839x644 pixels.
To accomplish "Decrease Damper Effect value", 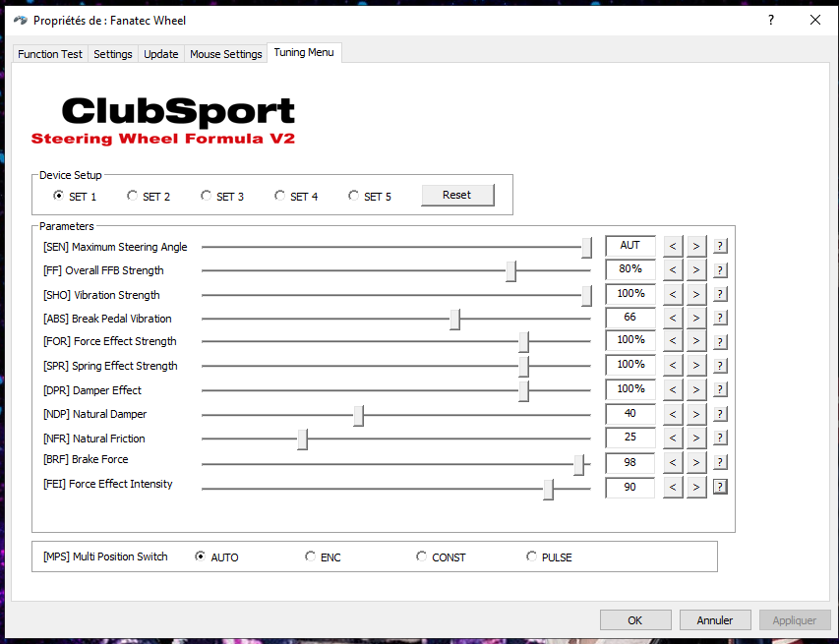I will [673, 389].
